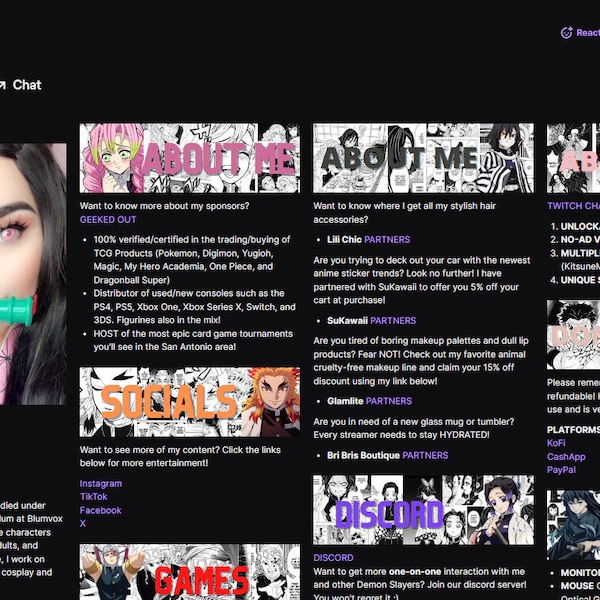Viewport: 600px width, 600px height.
Task: Click the 'deck out your car' sticker paragraph
Action: tap(422, 280)
